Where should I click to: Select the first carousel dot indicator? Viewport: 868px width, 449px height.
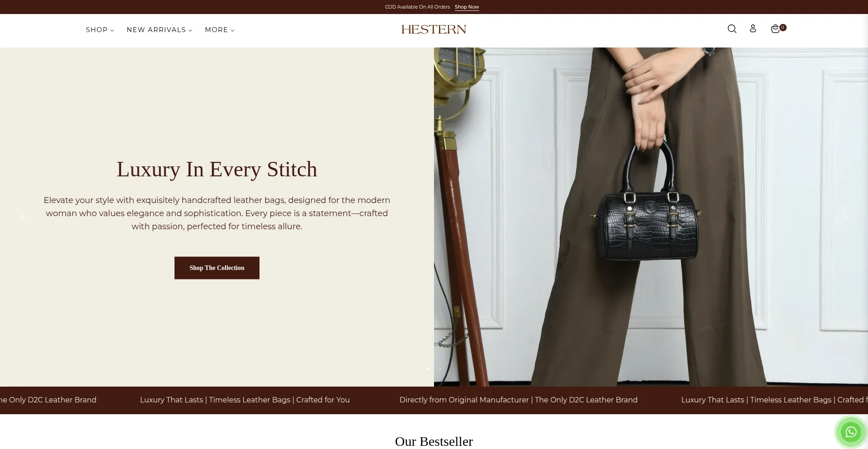pyautogui.click(x=428, y=369)
